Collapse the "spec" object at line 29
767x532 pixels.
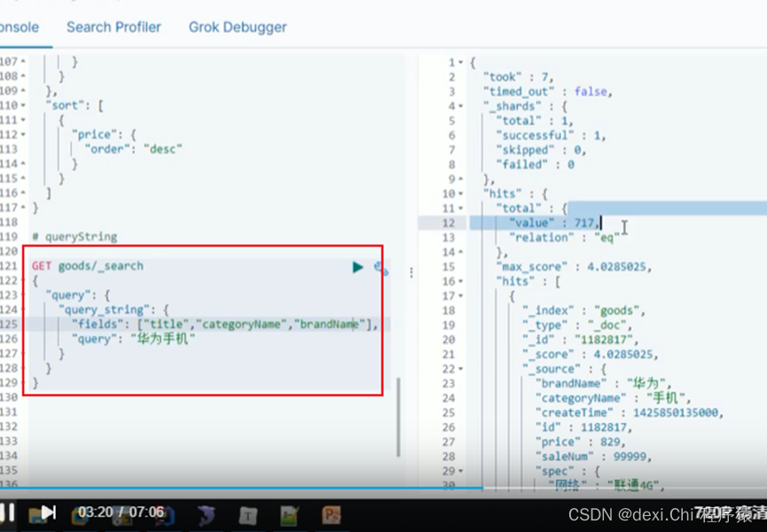pyautogui.click(x=461, y=471)
